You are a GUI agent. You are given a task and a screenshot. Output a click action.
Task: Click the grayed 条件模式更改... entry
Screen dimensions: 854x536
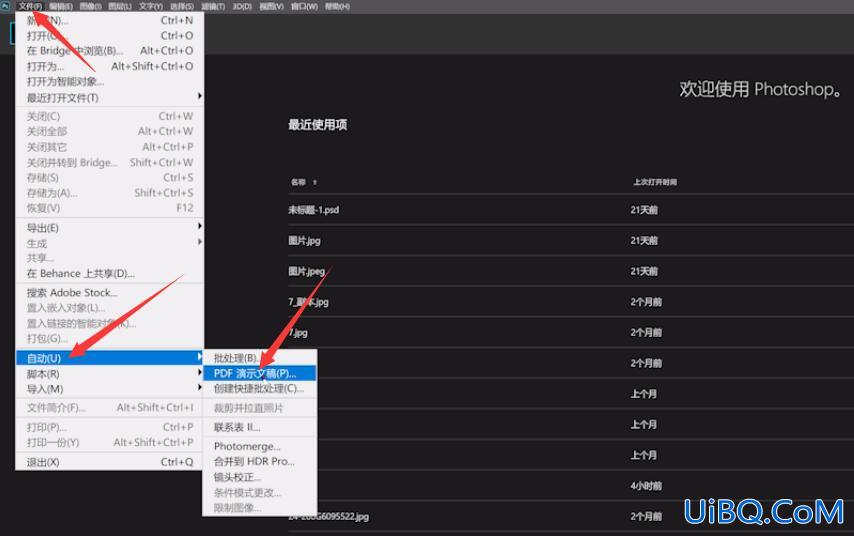[x=259, y=492]
